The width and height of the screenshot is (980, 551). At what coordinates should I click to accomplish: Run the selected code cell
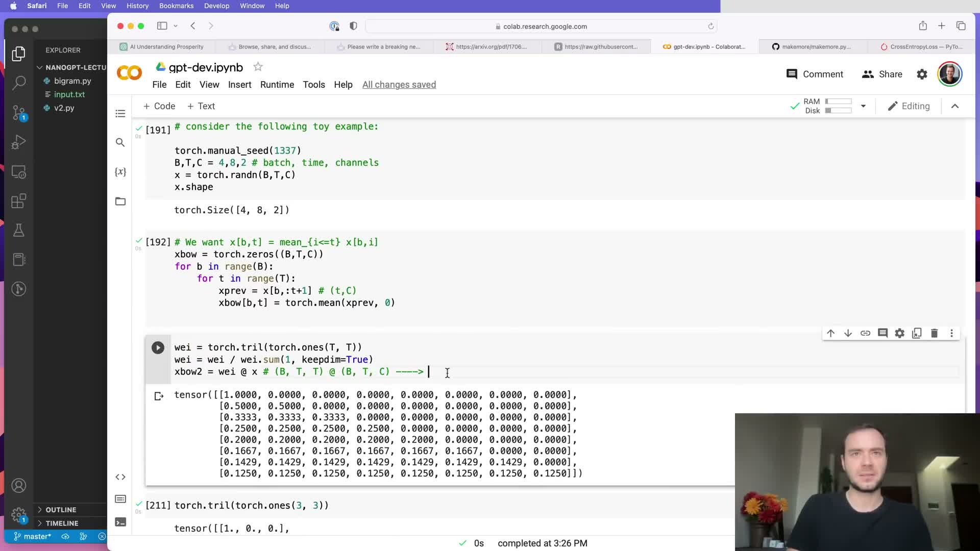coord(158,347)
